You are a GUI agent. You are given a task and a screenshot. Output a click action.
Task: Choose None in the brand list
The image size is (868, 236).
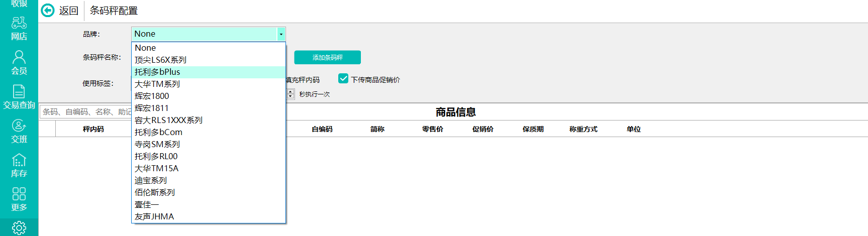(x=209, y=48)
